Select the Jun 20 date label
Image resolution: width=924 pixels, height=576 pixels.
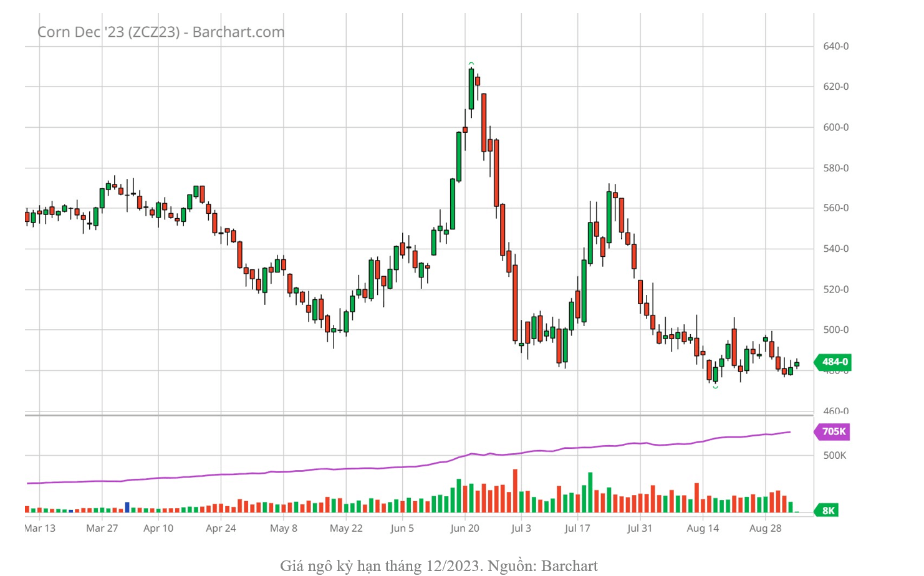465,528
